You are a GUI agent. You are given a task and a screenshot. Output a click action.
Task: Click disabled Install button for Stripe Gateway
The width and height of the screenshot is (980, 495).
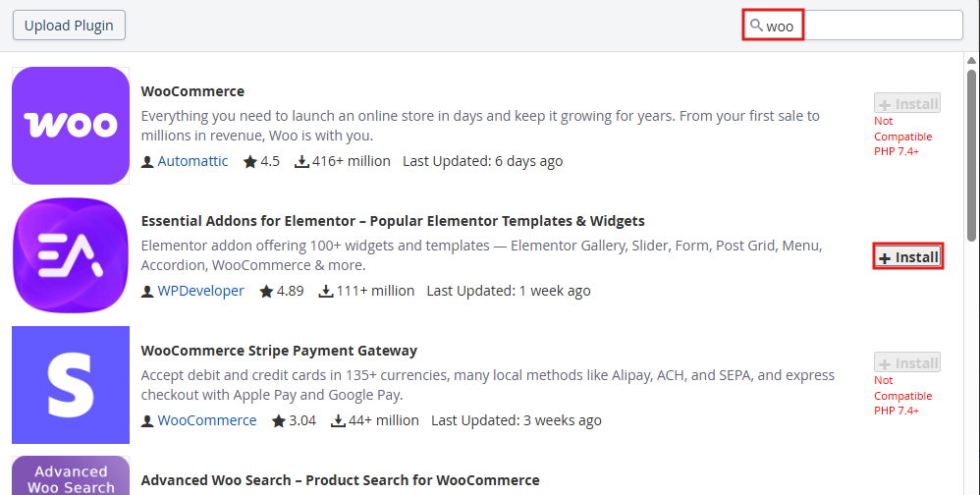(x=907, y=363)
